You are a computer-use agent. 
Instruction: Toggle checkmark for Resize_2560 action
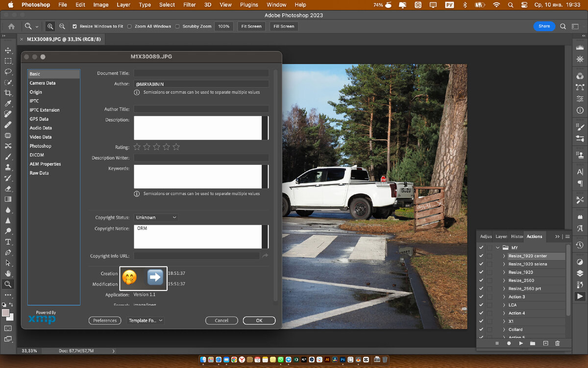pyautogui.click(x=481, y=281)
